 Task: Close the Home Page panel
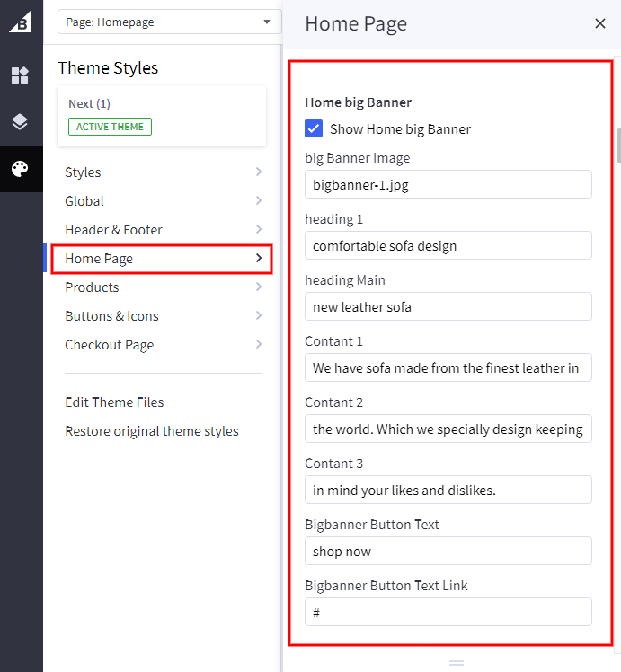click(600, 23)
